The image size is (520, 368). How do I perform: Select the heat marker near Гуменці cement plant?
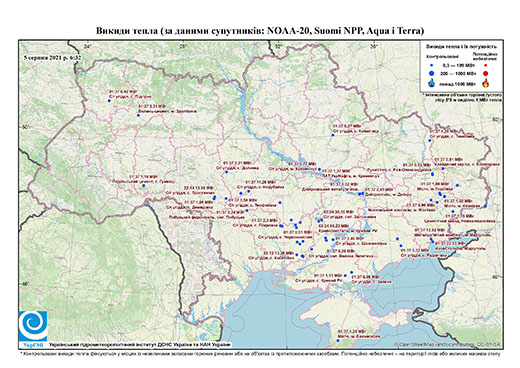(x=144, y=186)
